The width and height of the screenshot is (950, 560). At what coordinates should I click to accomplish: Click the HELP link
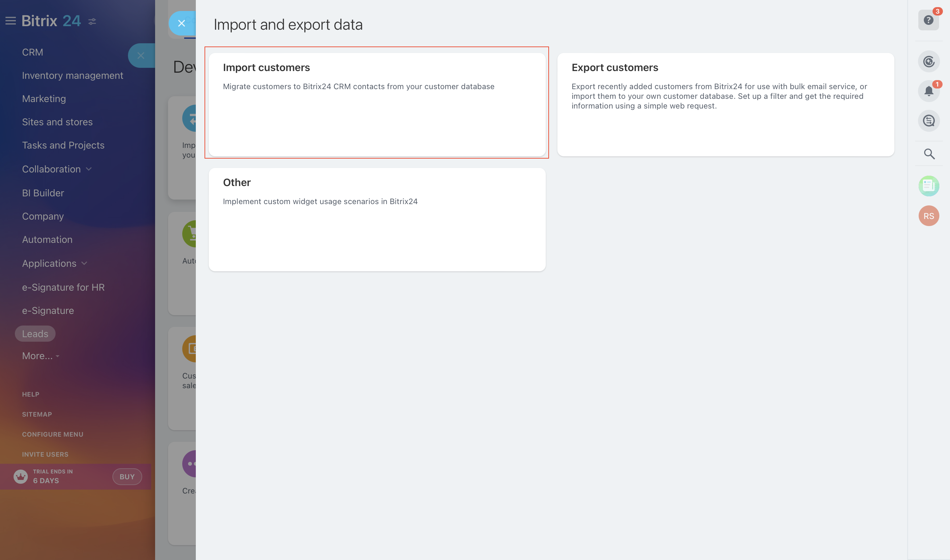pos(31,394)
